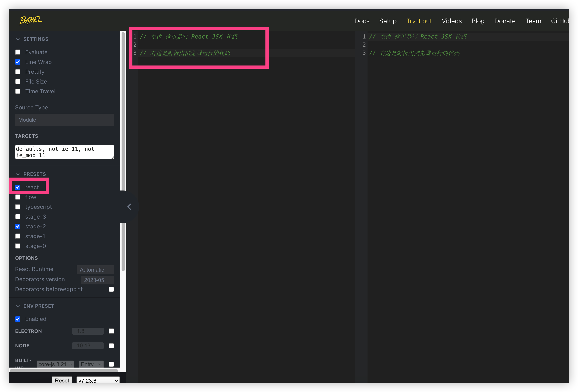Image resolution: width=578 pixels, height=392 pixels.
Task: Click inside the TARGETS input field
Action: [64, 152]
